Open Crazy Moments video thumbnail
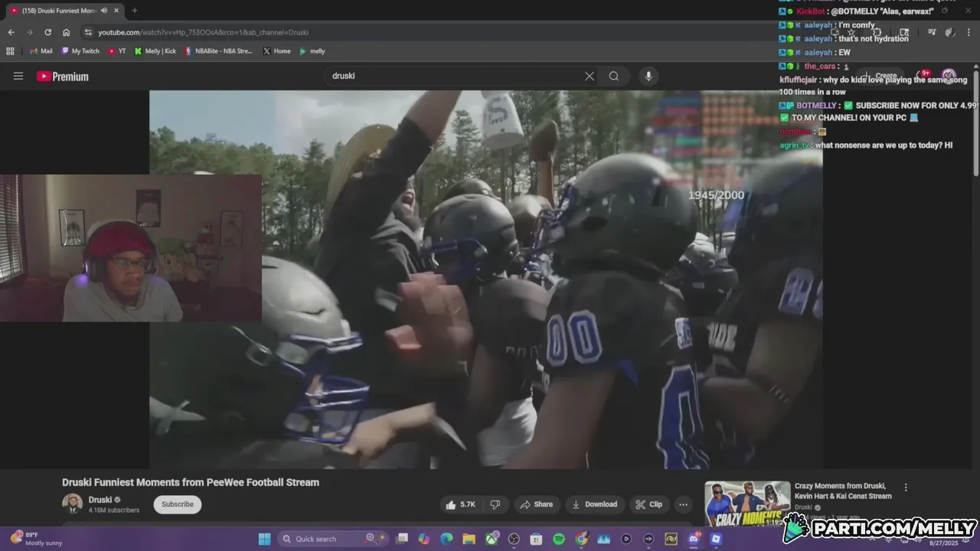The height and width of the screenshot is (551, 980). tap(747, 504)
